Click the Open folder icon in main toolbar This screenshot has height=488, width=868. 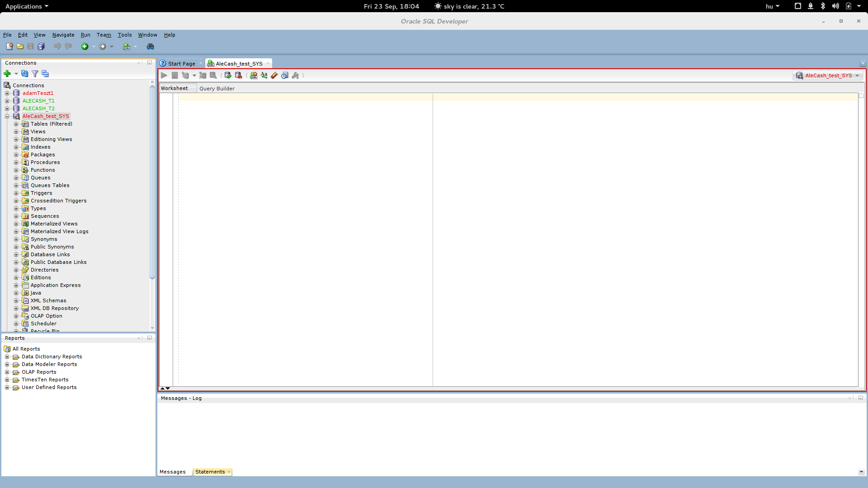point(20,47)
